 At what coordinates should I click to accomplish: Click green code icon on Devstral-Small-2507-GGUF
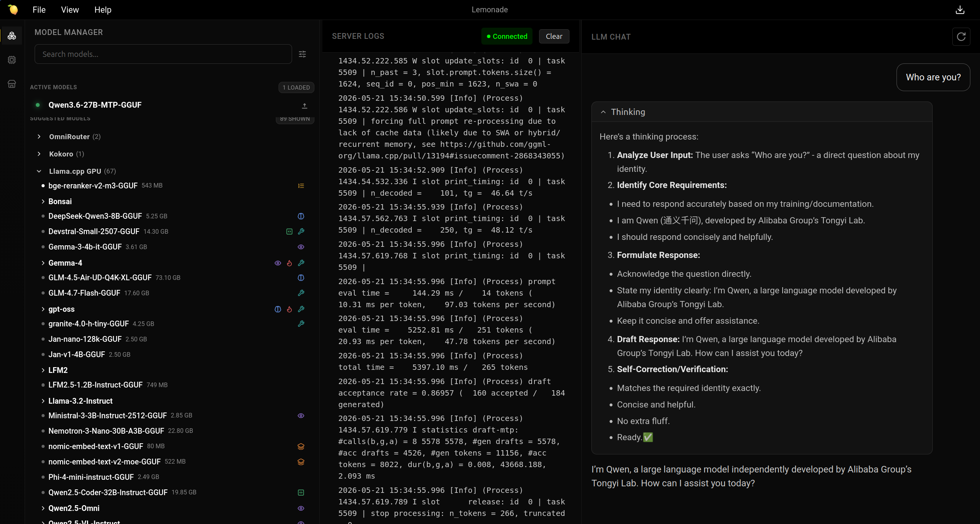click(289, 231)
